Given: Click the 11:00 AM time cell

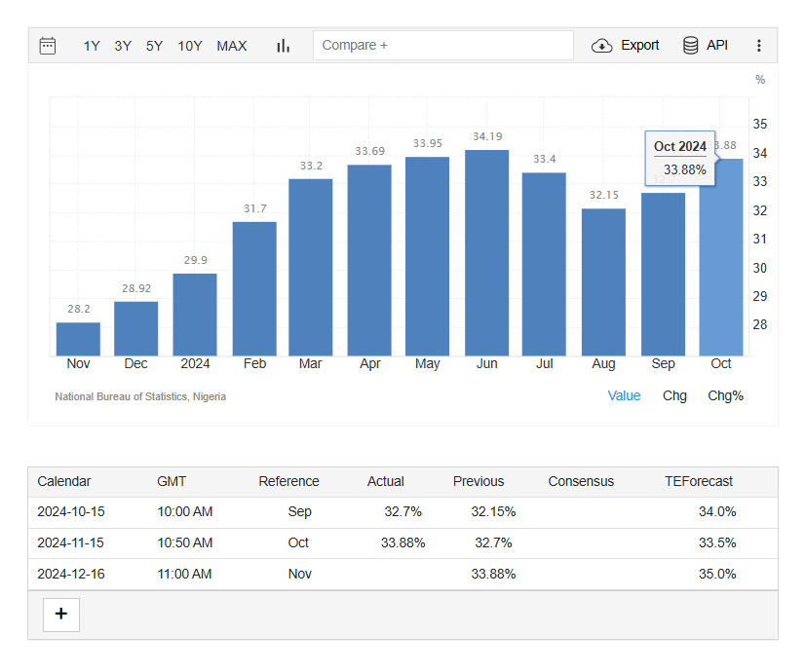Looking at the screenshot, I should (x=184, y=574).
